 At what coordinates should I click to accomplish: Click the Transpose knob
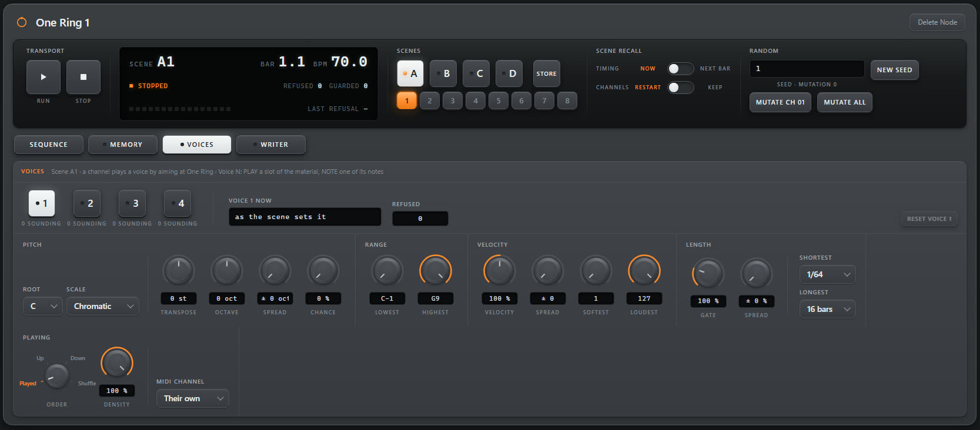pyautogui.click(x=179, y=271)
